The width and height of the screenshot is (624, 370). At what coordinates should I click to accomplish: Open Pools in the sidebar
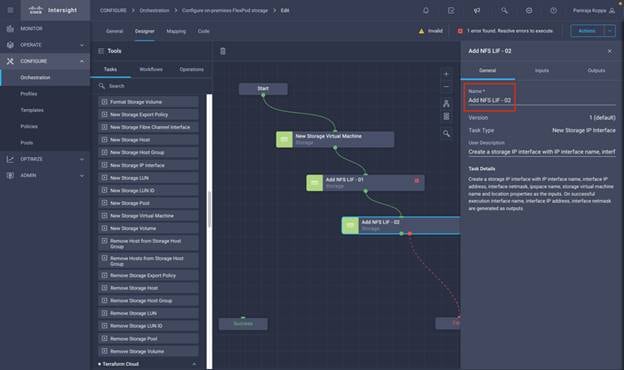pyautogui.click(x=27, y=143)
